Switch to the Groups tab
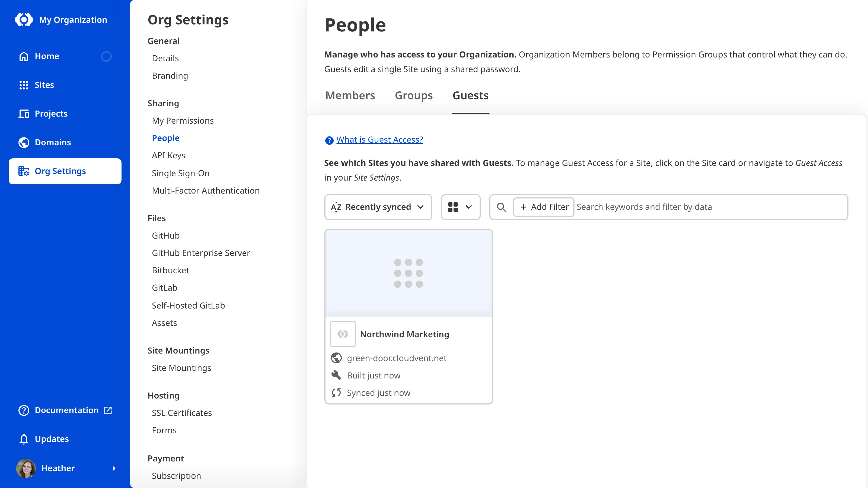 point(413,96)
